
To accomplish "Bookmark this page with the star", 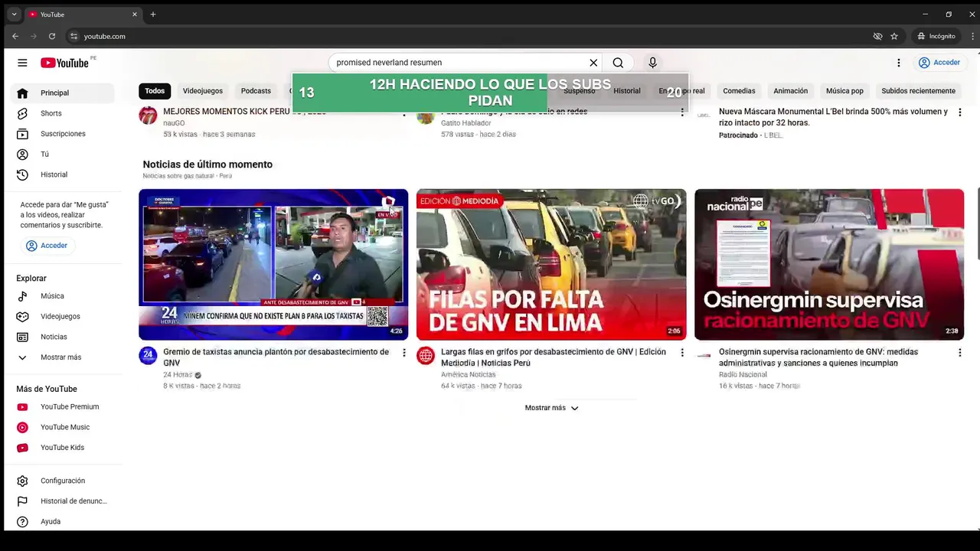I will (894, 36).
